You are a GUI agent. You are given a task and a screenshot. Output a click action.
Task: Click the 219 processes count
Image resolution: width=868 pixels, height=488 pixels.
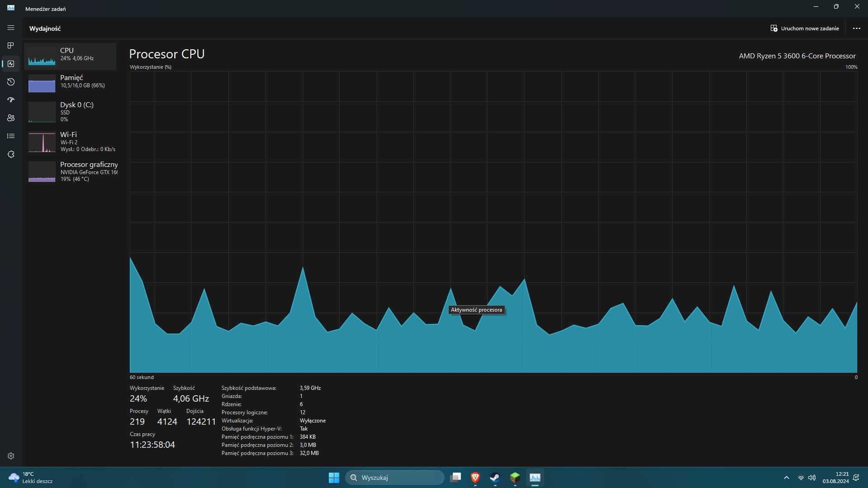(137, 422)
